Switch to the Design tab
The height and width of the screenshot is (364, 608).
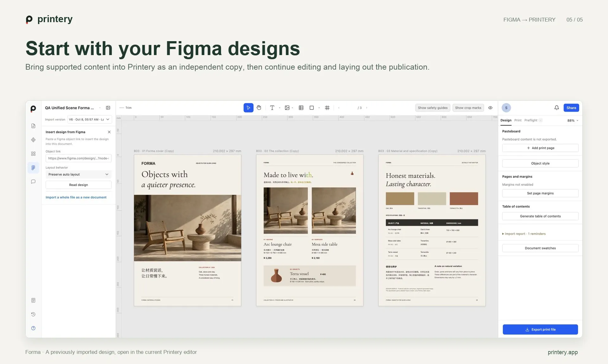point(506,120)
